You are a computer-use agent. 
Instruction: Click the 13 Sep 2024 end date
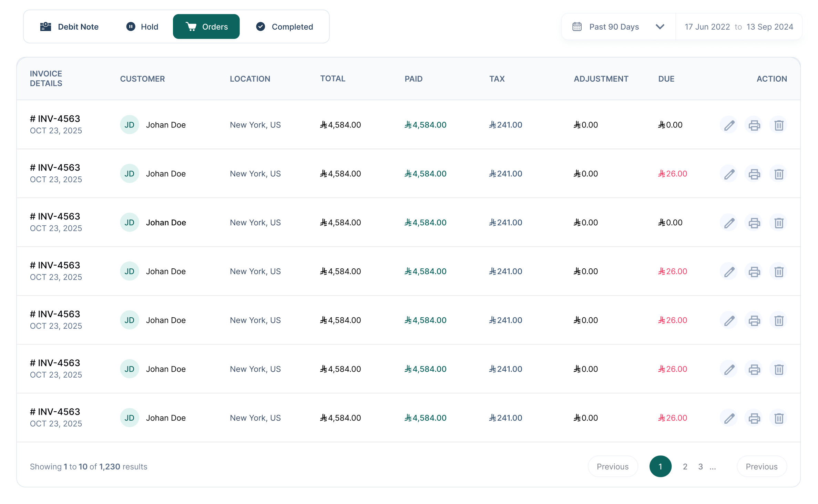[x=770, y=27]
